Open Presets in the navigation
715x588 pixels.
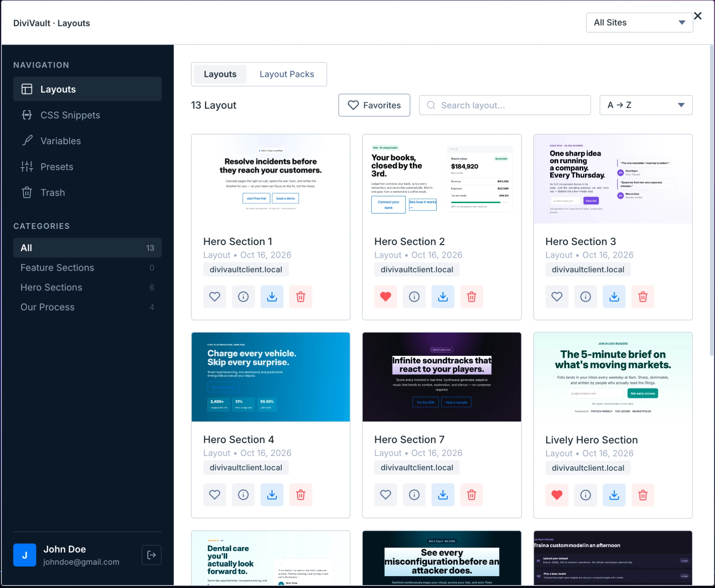click(x=87, y=167)
